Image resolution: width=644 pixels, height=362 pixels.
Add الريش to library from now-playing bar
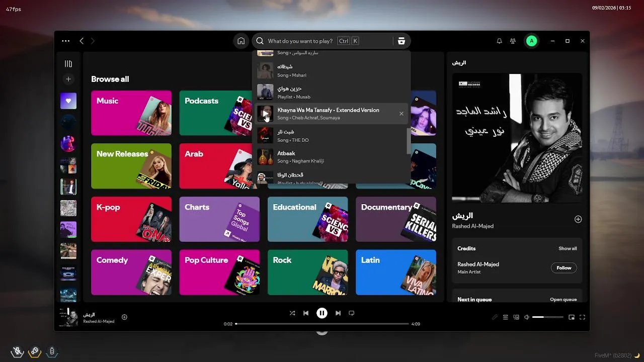124,317
